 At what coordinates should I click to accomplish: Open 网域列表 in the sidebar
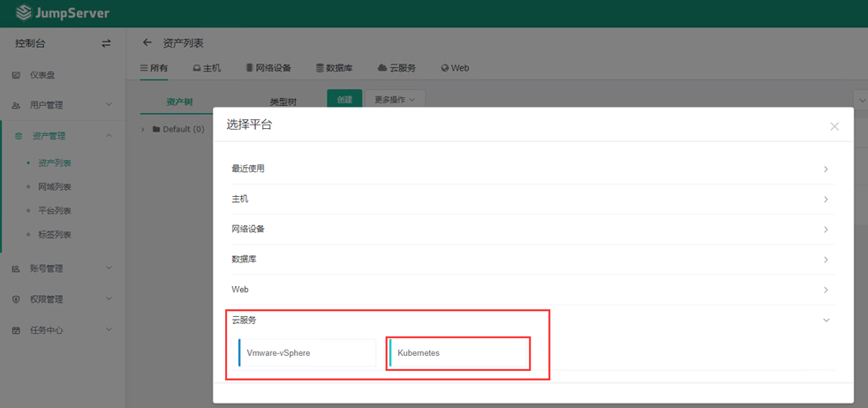point(55,187)
